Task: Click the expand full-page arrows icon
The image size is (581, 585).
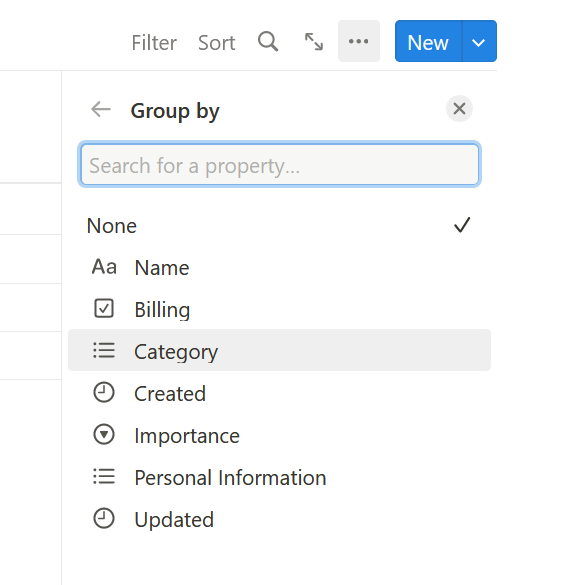Action: coord(314,41)
